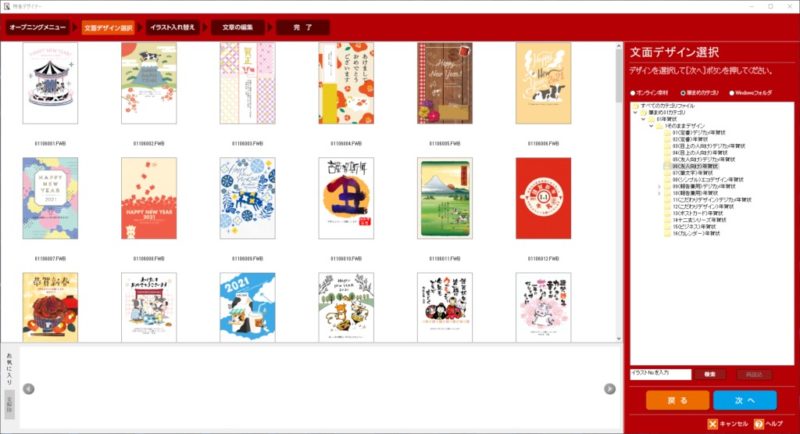Select the 筆まめカテゴリ radio button

683,93
